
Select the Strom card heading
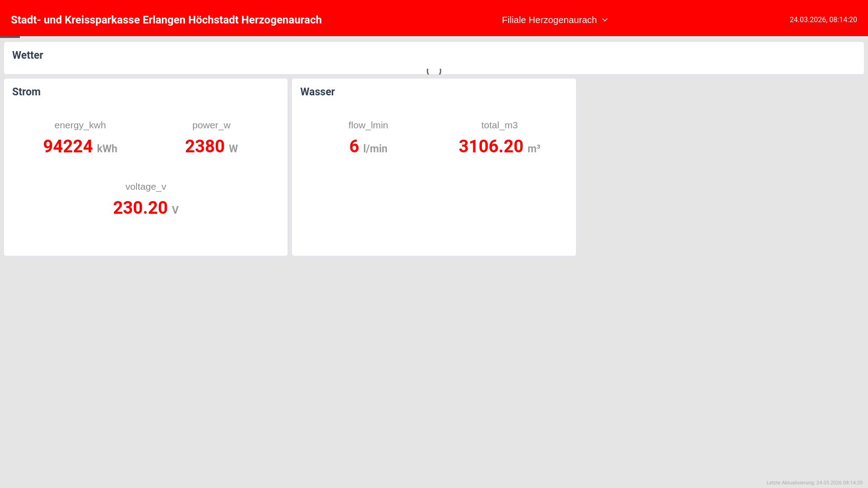tap(26, 92)
